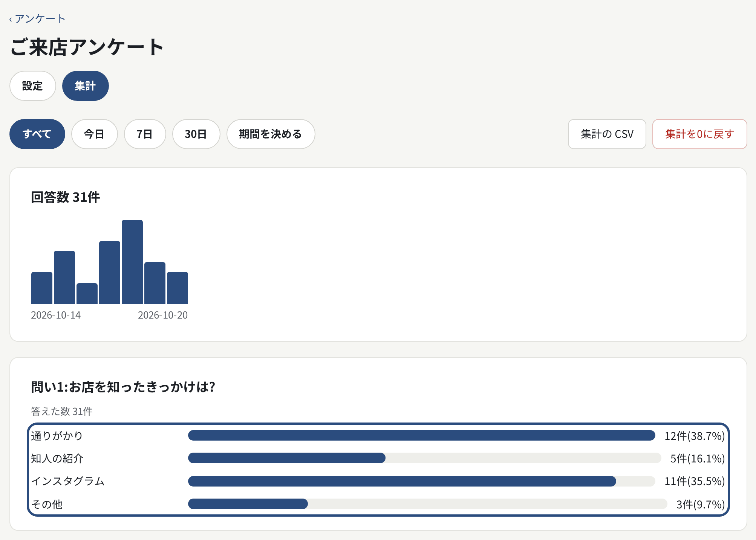The image size is (756, 540).
Task: Click the その他 answer label
Action: [x=47, y=504]
